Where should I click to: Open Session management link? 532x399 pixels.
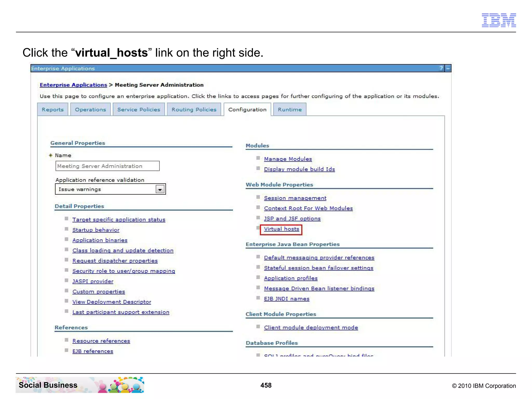[x=295, y=198]
